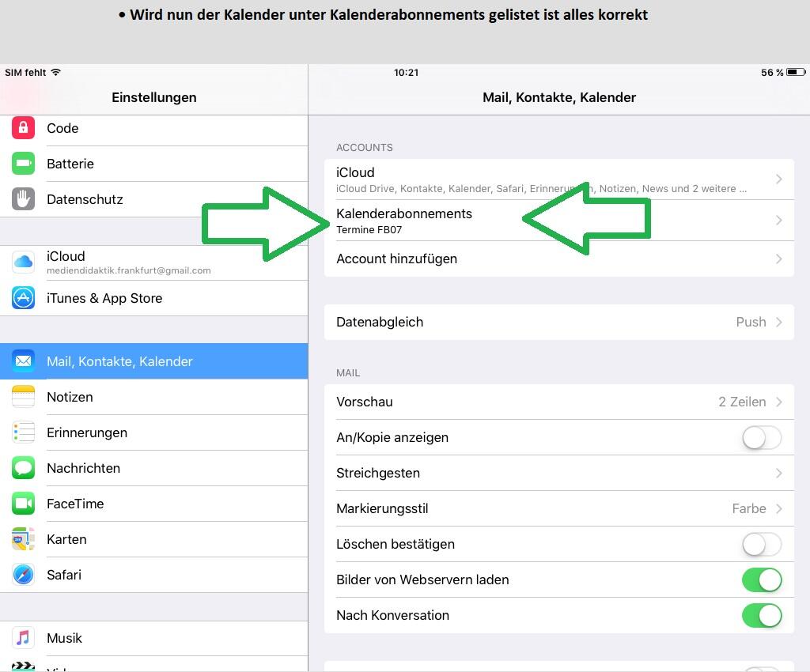The image size is (810, 672).
Task: Enable the An/Kopie anzeigen switch
Action: tap(761, 437)
